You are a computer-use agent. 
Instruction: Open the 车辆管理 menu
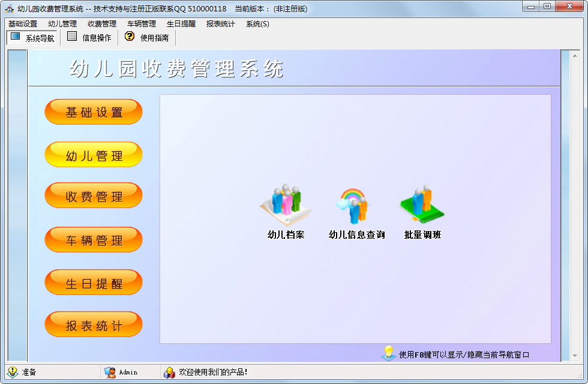point(142,24)
